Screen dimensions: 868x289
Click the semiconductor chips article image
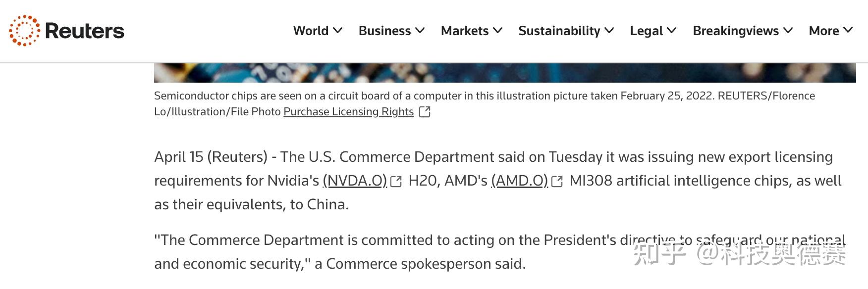(x=505, y=73)
